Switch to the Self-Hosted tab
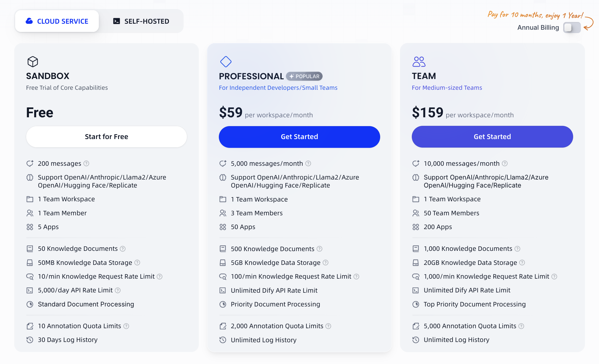 click(x=141, y=21)
